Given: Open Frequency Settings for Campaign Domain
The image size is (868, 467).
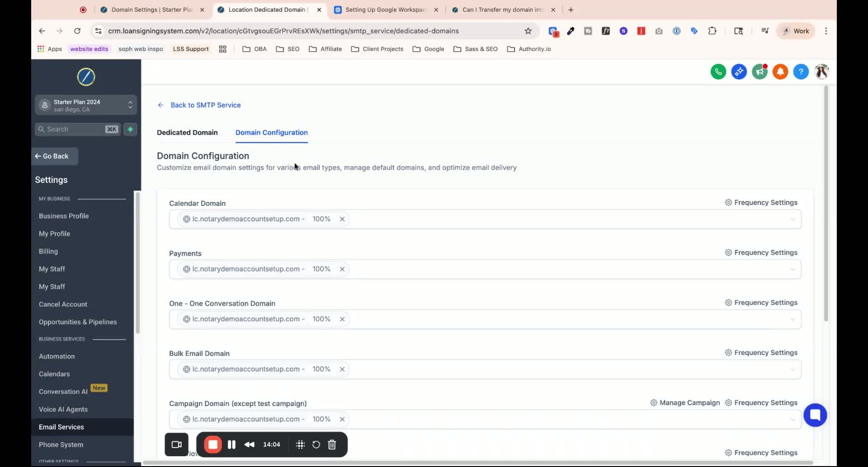Looking at the screenshot, I should click(761, 403).
